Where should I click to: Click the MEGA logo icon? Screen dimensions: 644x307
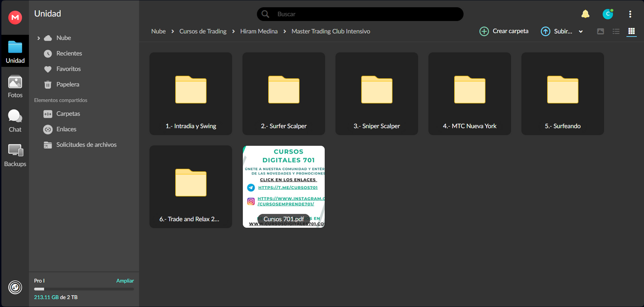15,17
